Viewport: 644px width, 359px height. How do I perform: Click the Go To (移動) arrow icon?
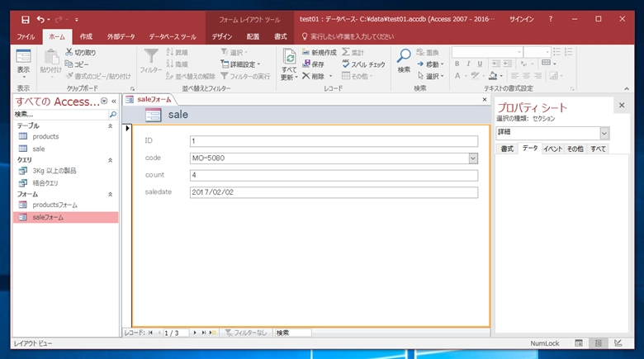(x=420, y=64)
